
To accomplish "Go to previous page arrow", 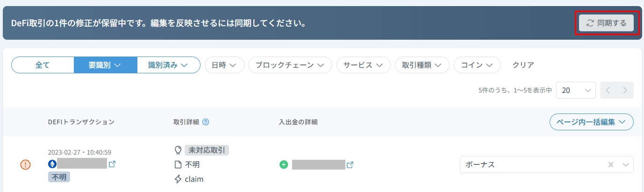I will click(608, 91).
